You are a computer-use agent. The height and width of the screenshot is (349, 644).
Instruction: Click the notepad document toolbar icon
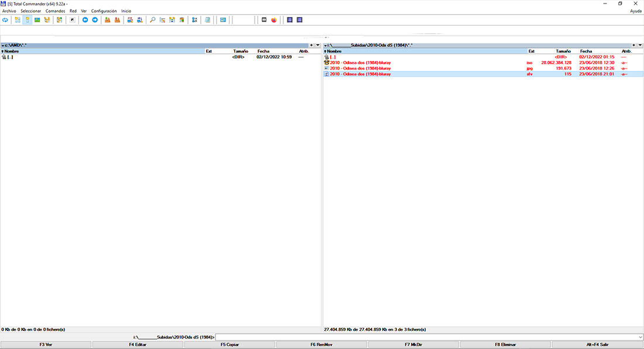(x=207, y=20)
